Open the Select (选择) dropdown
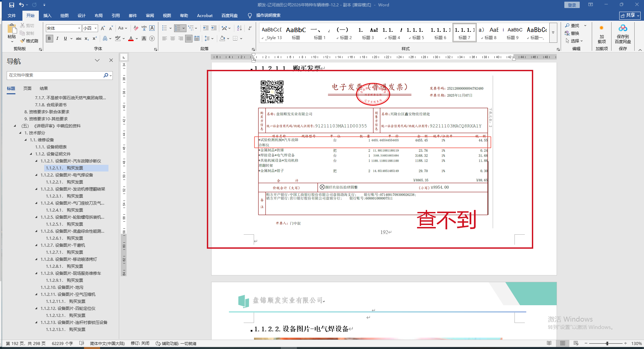This screenshot has height=349, width=644. (574, 41)
